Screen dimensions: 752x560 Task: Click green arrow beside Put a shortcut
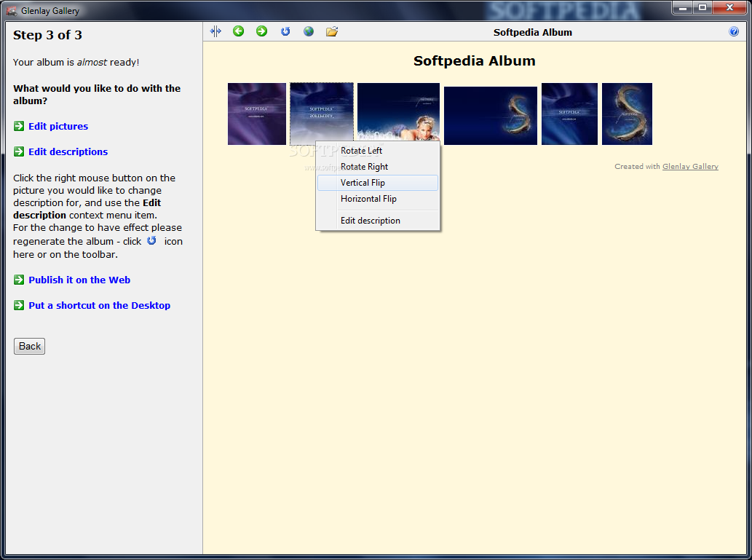click(19, 305)
